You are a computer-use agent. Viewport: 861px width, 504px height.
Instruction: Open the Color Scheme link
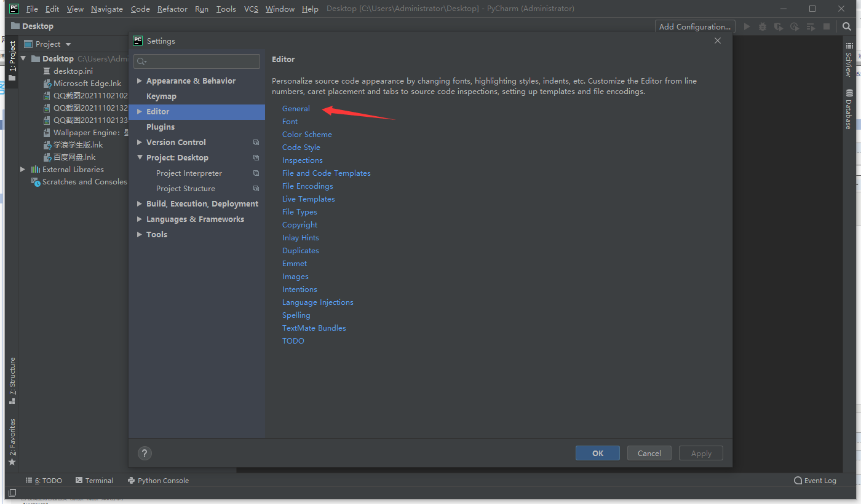click(307, 134)
